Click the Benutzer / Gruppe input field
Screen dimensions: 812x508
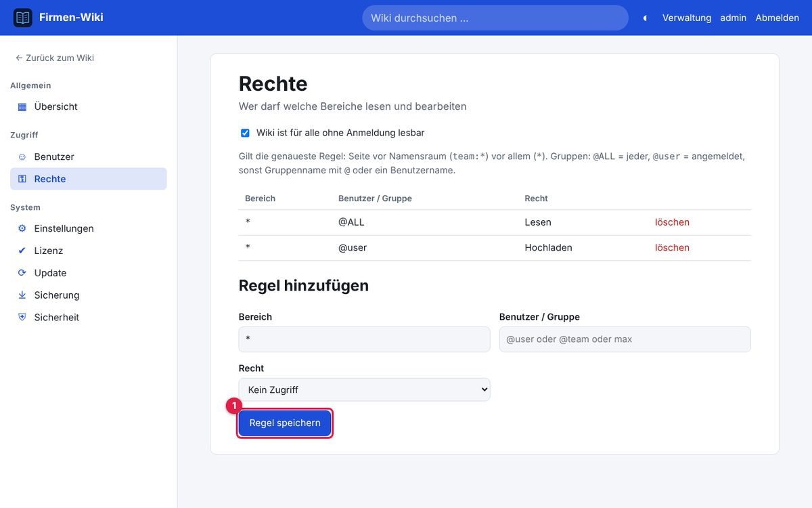(x=625, y=339)
